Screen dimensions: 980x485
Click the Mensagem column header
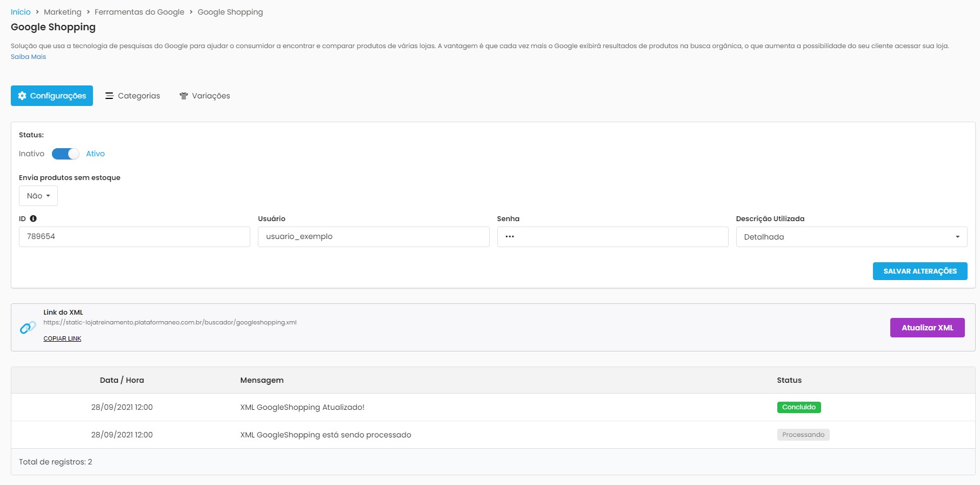click(x=262, y=380)
